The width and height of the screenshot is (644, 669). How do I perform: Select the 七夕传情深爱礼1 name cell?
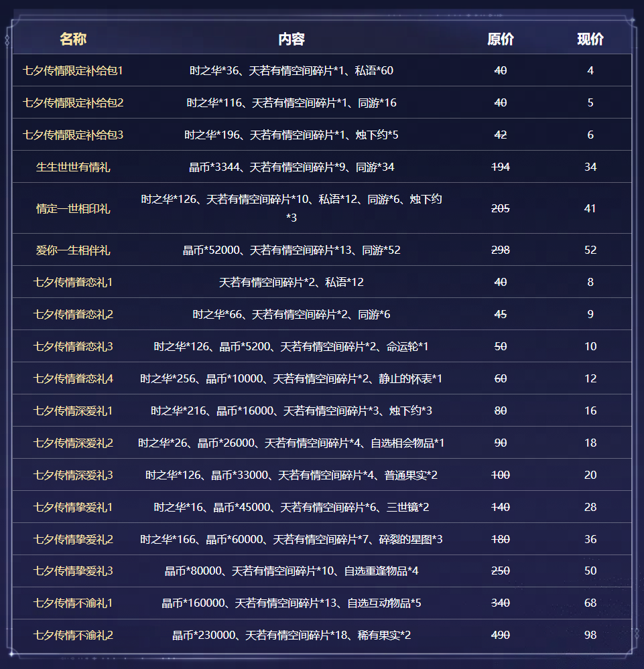(73, 411)
